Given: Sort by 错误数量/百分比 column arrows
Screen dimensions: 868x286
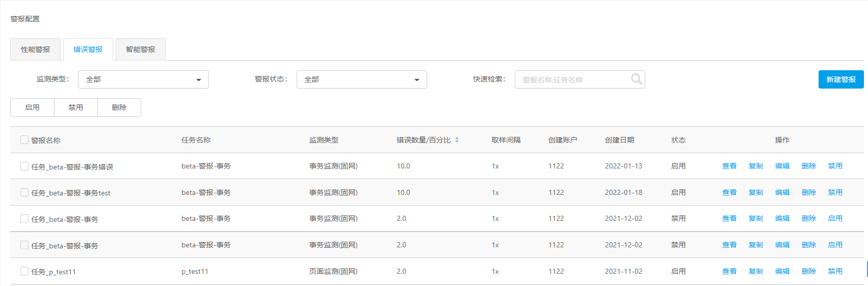Looking at the screenshot, I should point(457,140).
